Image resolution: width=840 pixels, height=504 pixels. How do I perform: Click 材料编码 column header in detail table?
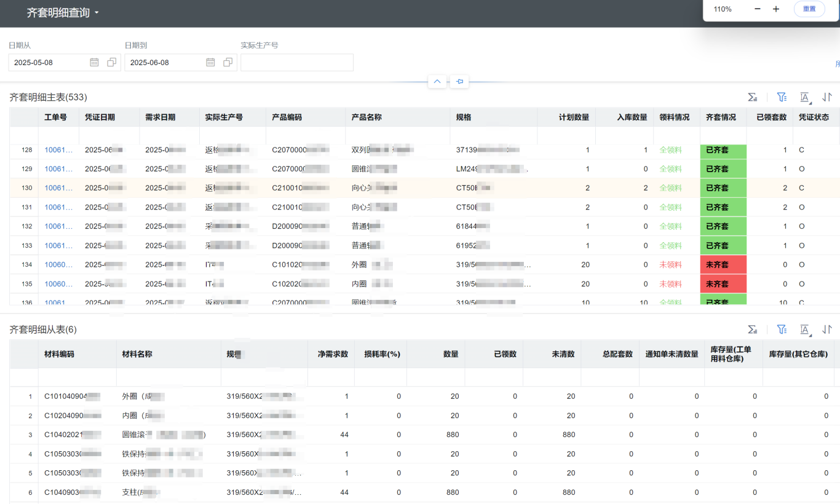click(77, 354)
